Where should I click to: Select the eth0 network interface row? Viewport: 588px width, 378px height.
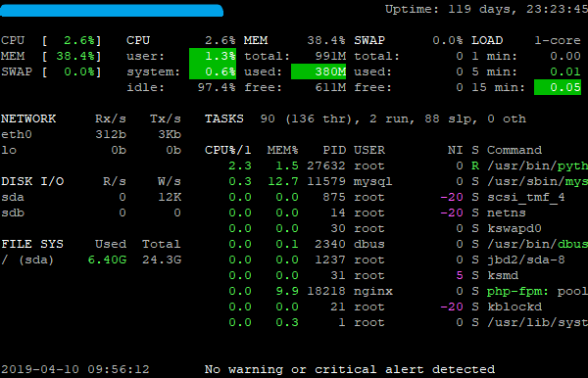click(91, 134)
